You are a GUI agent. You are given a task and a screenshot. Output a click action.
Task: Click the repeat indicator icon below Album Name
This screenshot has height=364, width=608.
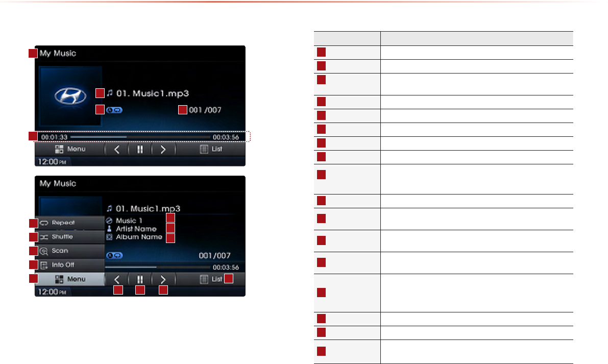pos(114,255)
